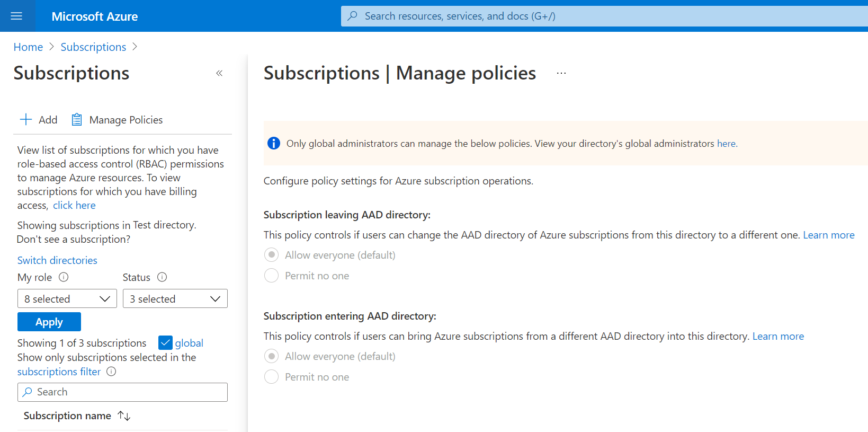This screenshot has width=868, height=432.
Task: Go to Home breadcrumb
Action: point(28,47)
